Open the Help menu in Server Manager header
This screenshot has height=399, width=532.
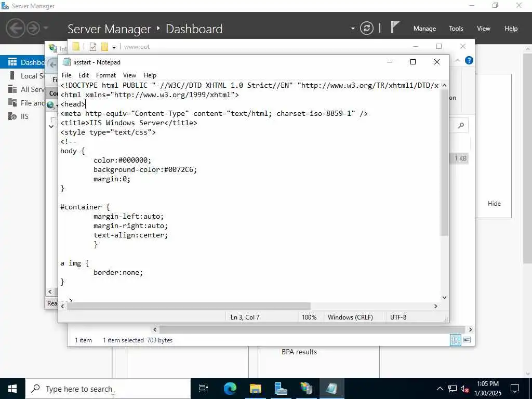point(511,29)
